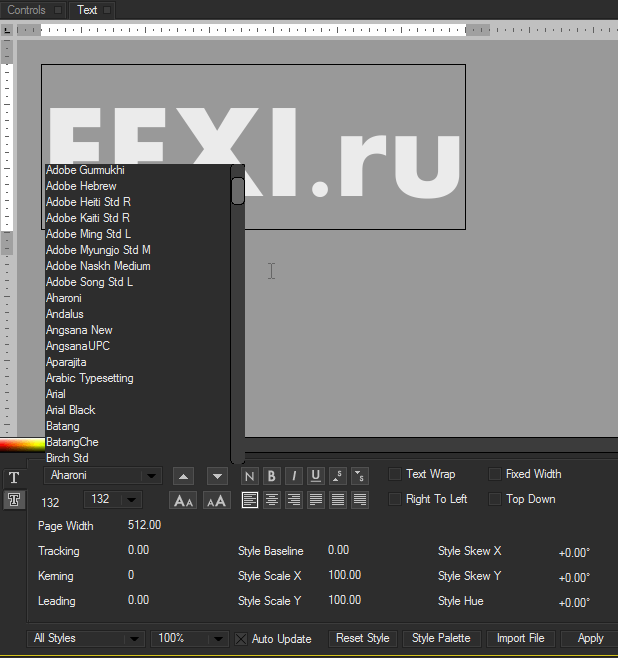
Task: Align text center
Action: pyautogui.click(x=271, y=500)
